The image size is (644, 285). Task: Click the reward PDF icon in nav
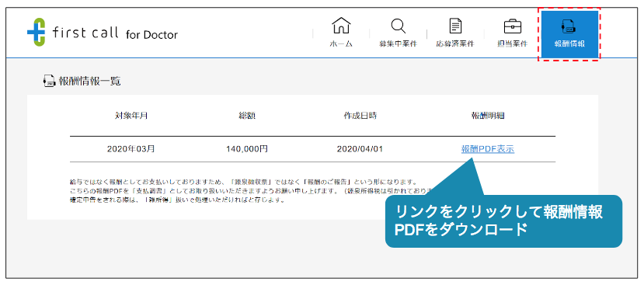(x=569, y=26)
